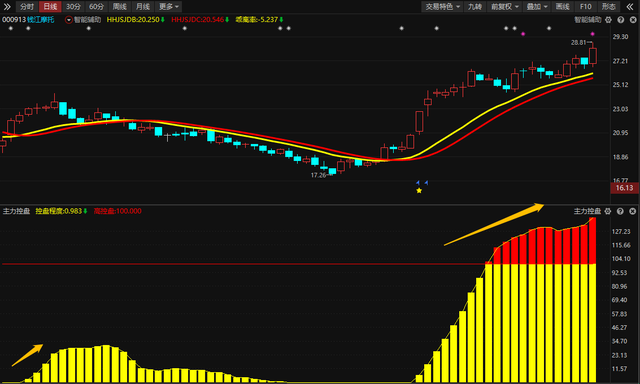
Task: Open the circled arrow dropdown beside 智能辅助
Action: (69, 20)
